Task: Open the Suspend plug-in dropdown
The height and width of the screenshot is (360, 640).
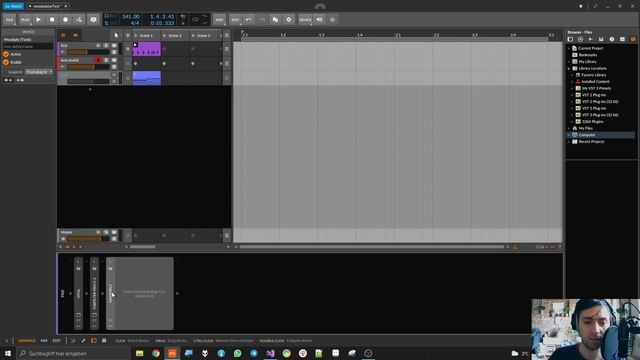Action: (x=39, y=72)
